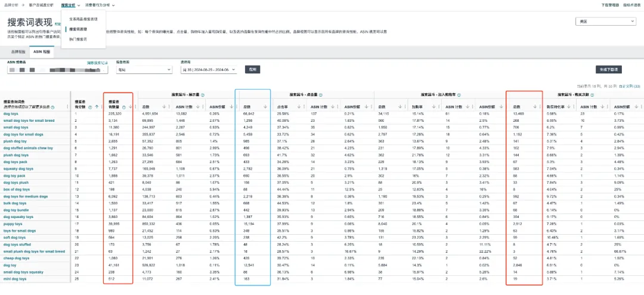Open the 'dog toys for small dogs' link
The width and height of the screenshot is (644, 295).
(23, 134)
